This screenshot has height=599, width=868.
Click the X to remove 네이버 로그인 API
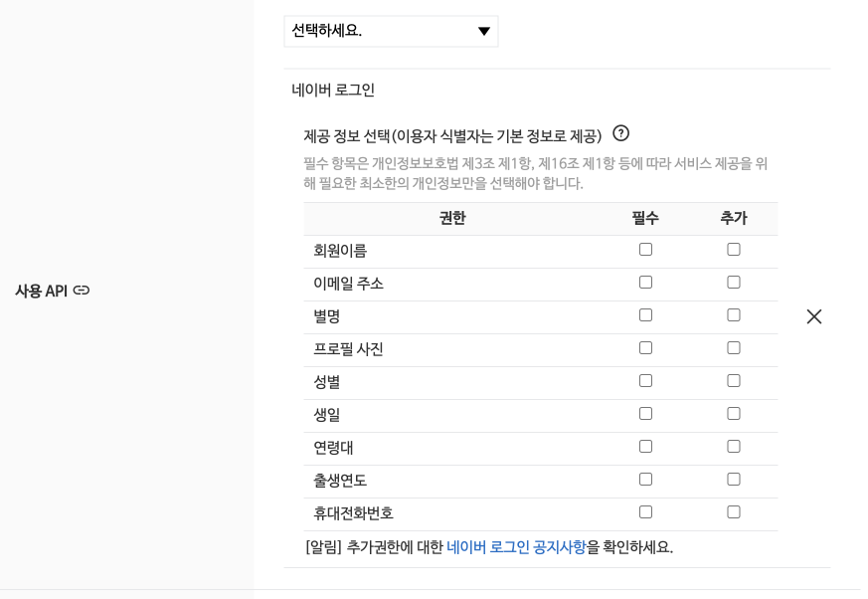pyautogui.click(x=814, y=316)
